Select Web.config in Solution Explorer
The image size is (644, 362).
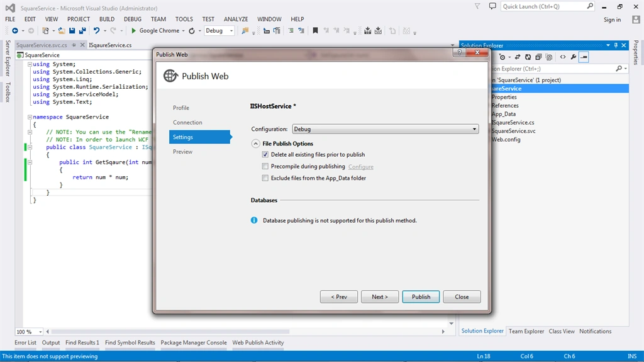point(506,140)
